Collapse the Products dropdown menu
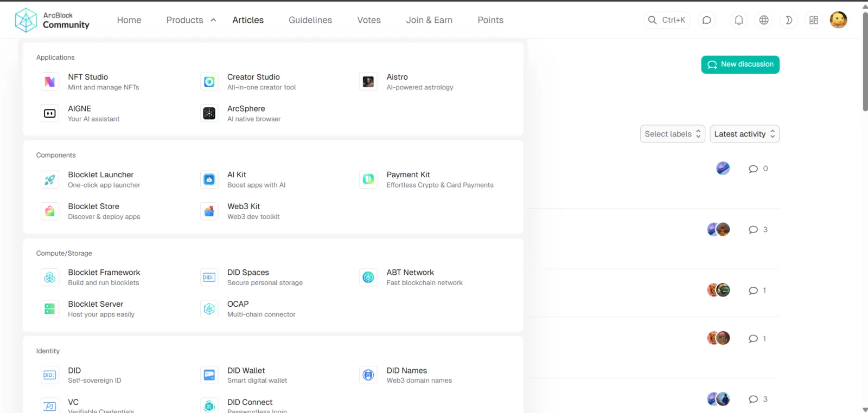 tap(191, 20)
